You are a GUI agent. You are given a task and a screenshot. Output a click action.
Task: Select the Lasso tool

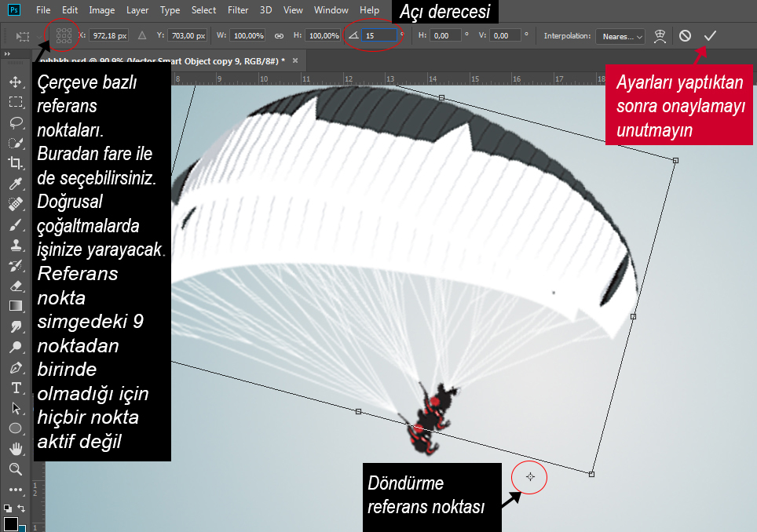coord(16,122)
